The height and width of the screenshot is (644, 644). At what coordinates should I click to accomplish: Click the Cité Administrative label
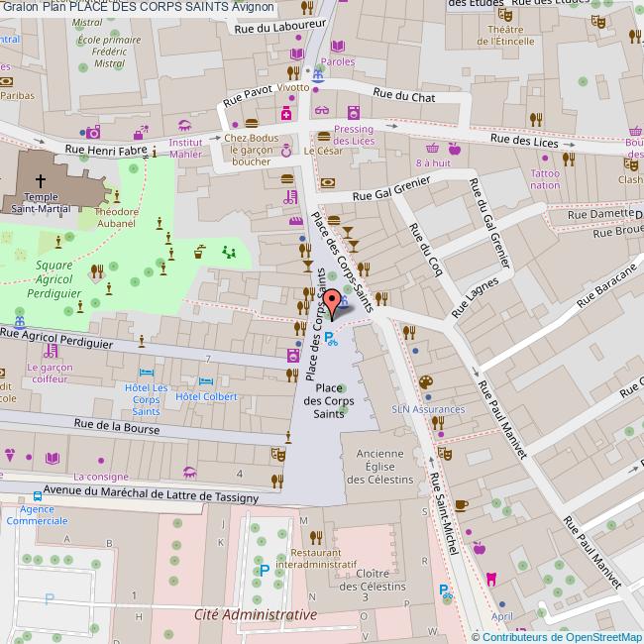pyautogui.click(x=256, y=614)
